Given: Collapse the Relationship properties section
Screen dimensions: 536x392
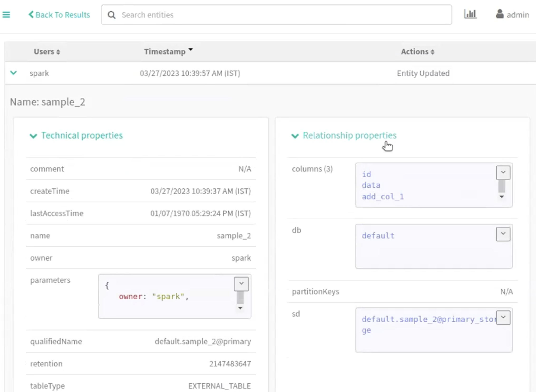Looking at the screenshot, I should coord(295,136).
